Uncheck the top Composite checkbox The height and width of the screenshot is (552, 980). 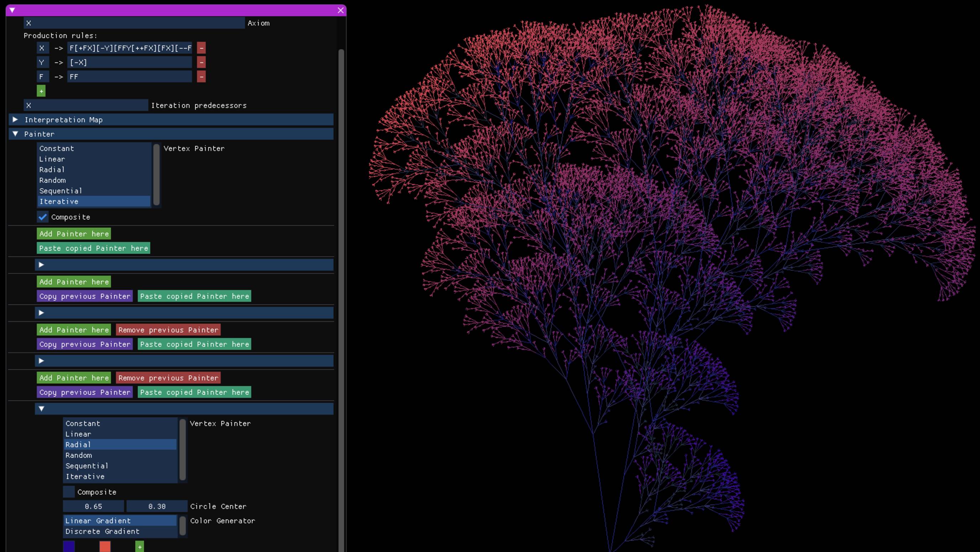(x=43, y=217)
